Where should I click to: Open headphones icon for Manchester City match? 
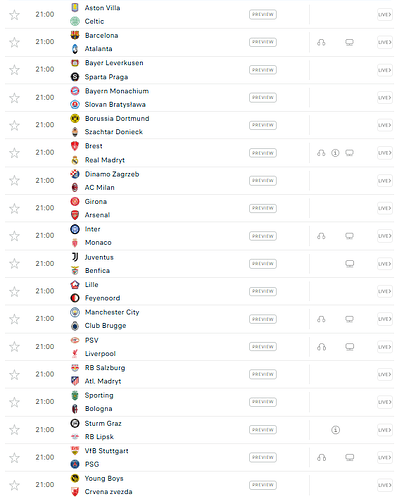click(x=321, y=319)
